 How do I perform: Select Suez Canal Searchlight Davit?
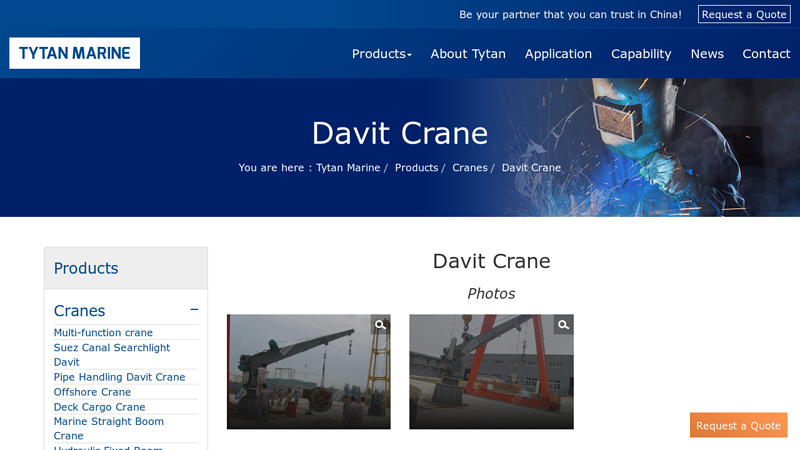coord(112,355)
